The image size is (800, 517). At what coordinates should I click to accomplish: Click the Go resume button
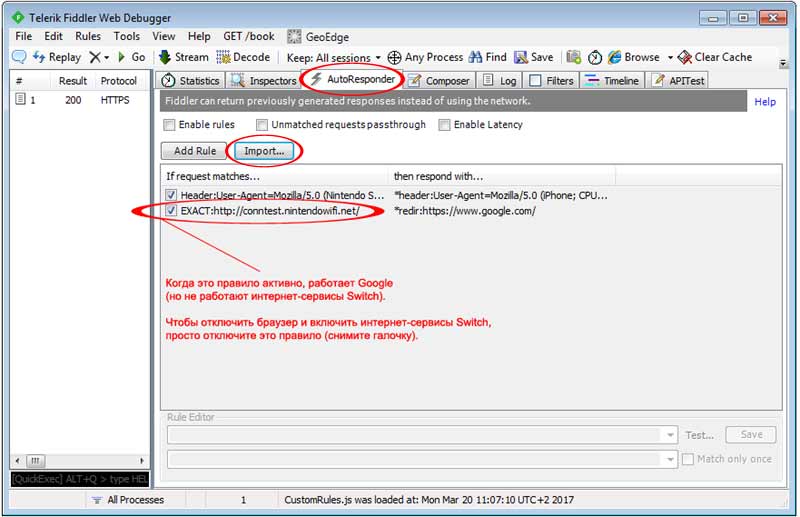[x=132, y=57]
